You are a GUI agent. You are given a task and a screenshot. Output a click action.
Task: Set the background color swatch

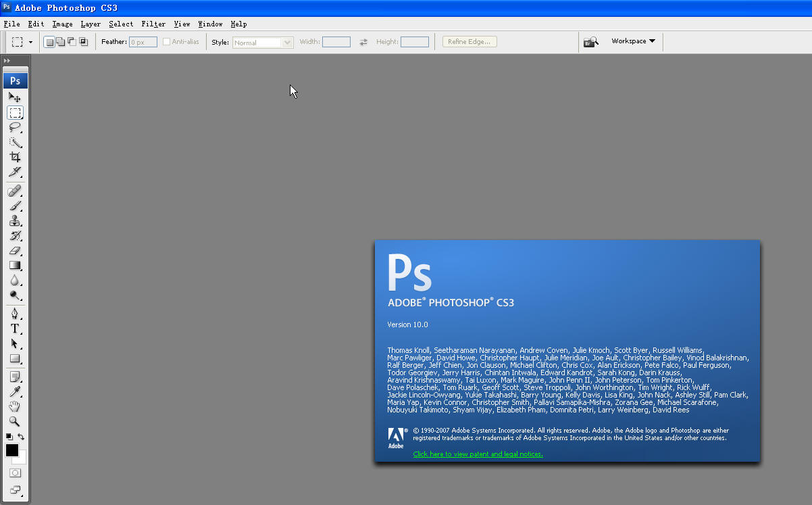(21, 459)
